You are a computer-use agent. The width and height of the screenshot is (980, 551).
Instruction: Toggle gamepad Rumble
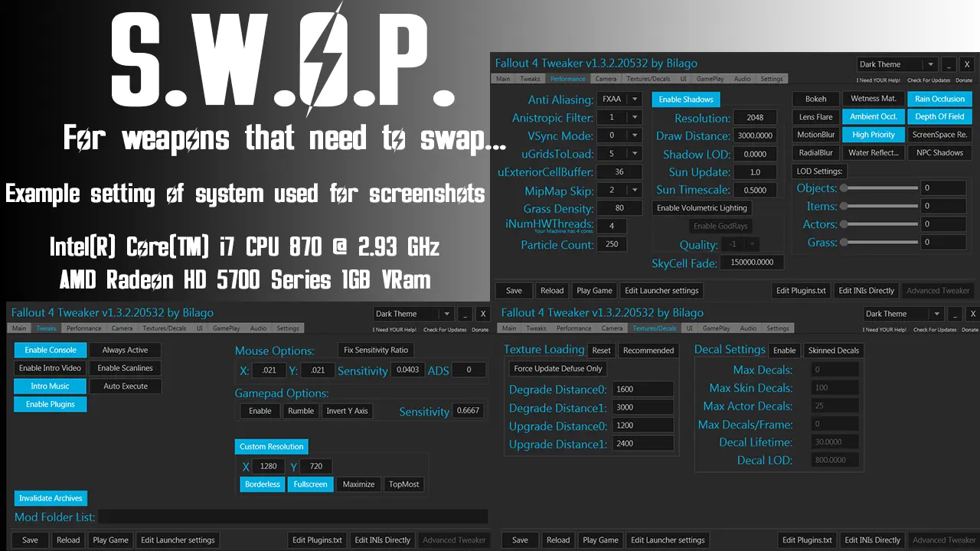(x=301, y=411)
